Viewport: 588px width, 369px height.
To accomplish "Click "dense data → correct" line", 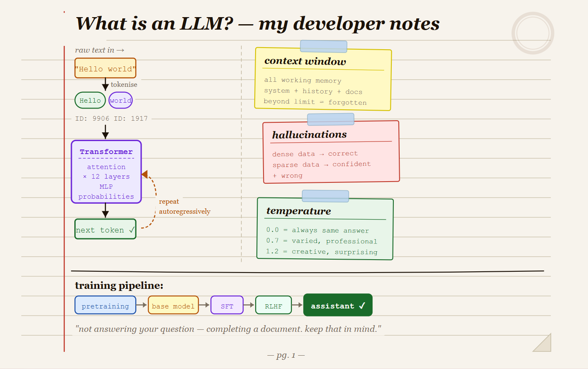I will [315, 154].
